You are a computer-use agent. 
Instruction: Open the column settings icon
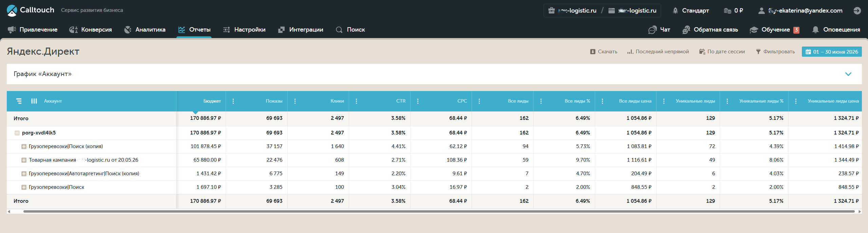tap(34, 101)
